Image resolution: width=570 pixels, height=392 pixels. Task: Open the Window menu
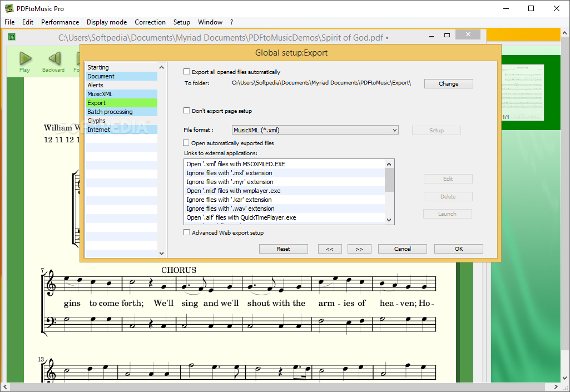210,22
